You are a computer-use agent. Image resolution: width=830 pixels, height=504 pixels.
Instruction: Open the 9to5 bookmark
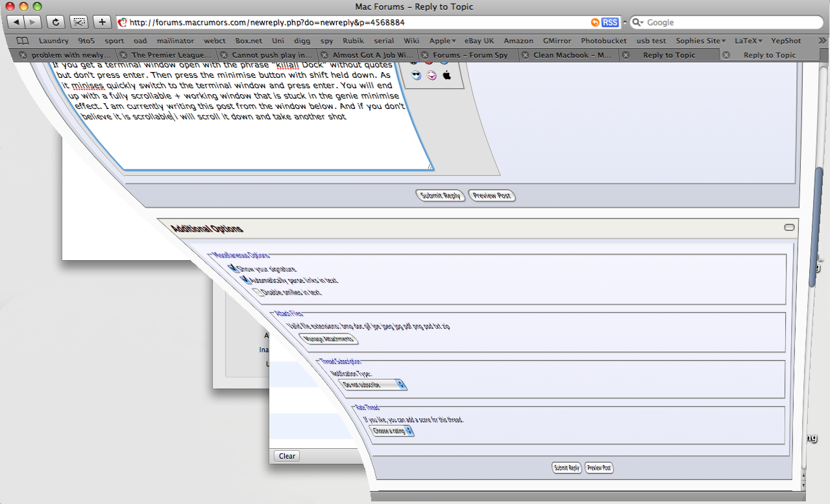click(86, 40)
